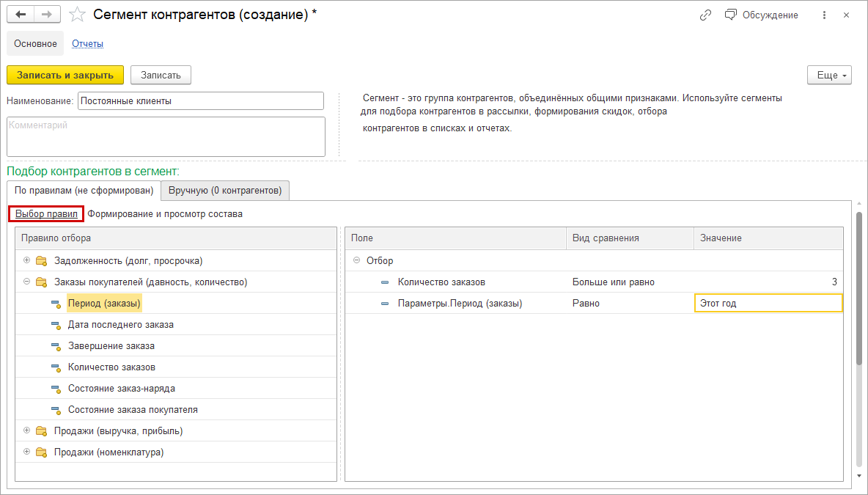Click the forward navigation arrow

point(46,15)
